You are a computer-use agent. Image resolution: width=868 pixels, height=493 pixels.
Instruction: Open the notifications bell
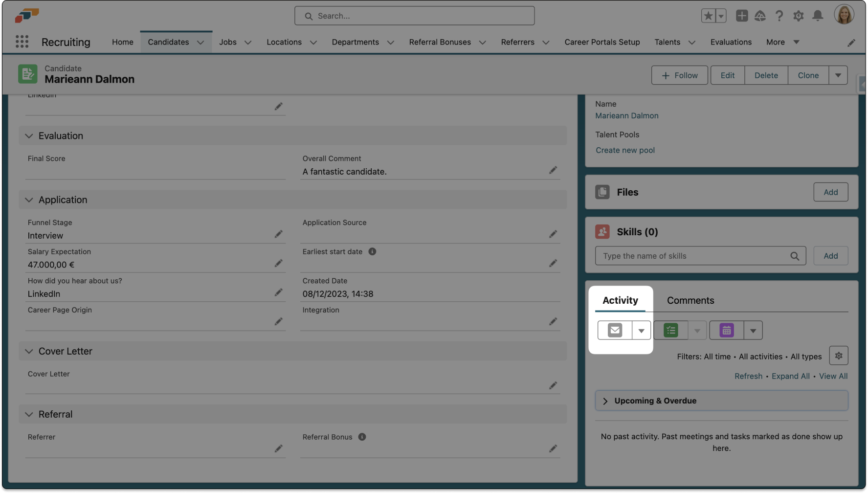coord(818,16)
